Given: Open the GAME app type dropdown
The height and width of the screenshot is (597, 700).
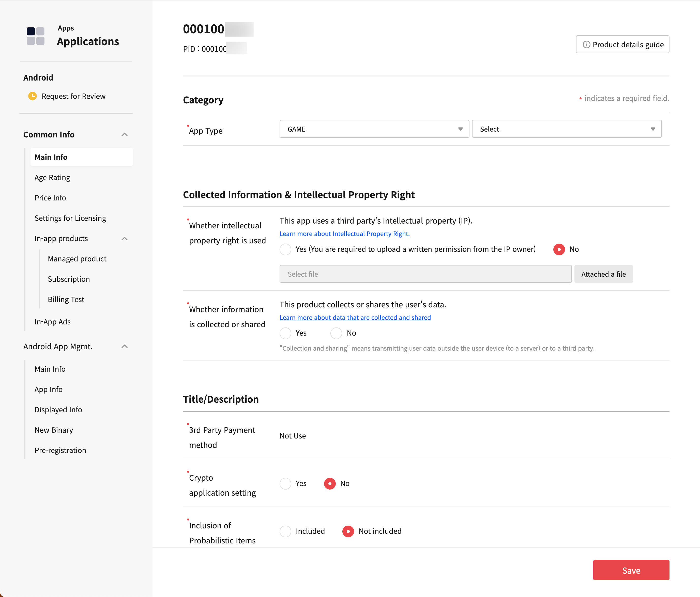Looking at the screenshot, I should point(374,129).
